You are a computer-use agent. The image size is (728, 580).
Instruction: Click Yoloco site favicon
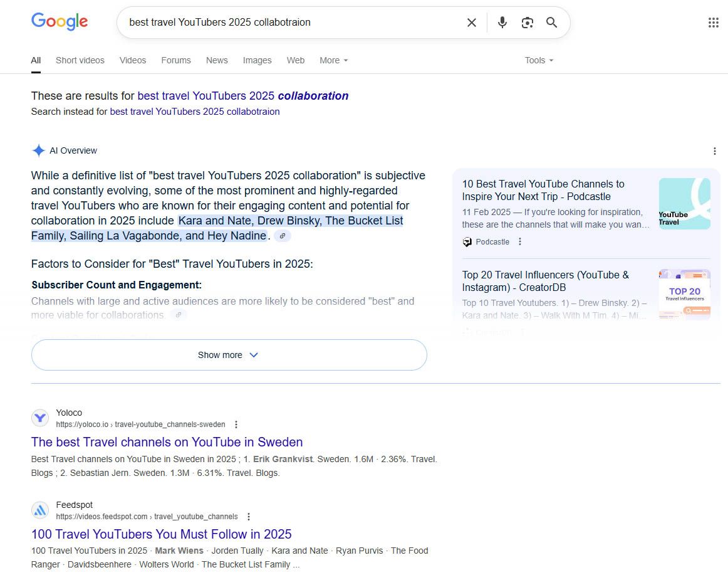[x=40, y=418]
